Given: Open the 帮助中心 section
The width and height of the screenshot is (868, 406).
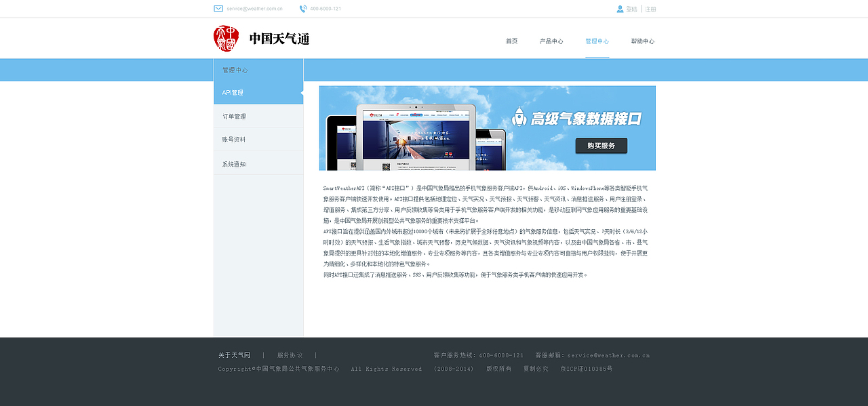Looking at the screenshot, I should [641, 41].
